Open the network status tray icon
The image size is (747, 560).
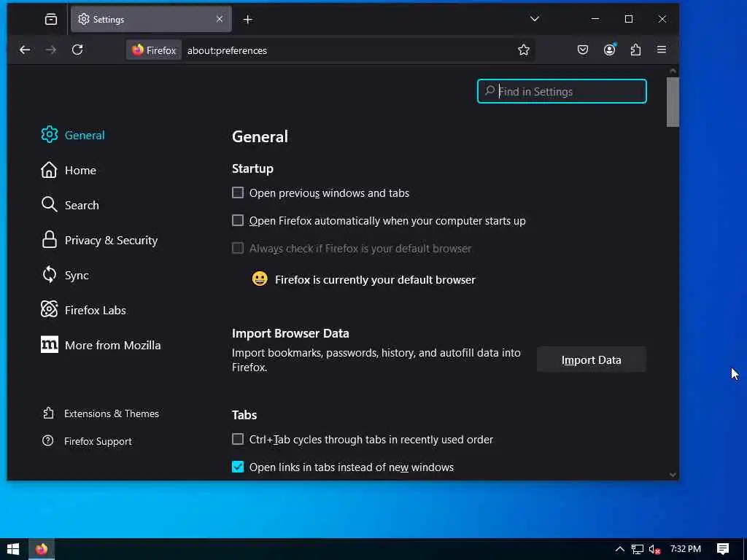click(x=637, y=550)
